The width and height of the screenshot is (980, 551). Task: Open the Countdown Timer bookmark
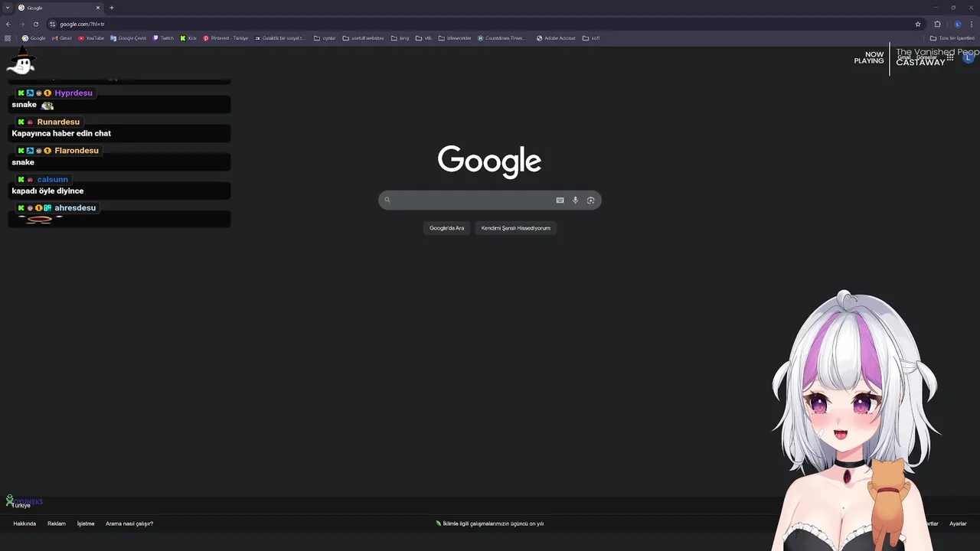(x=501, y=37)
